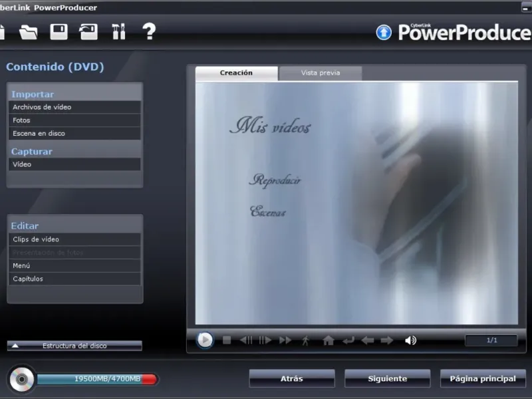Click the disc capacity bar 19500MB/4700MB
This screenshot has width=532, height=399.
pyautogui.click(x=97, y=379)
